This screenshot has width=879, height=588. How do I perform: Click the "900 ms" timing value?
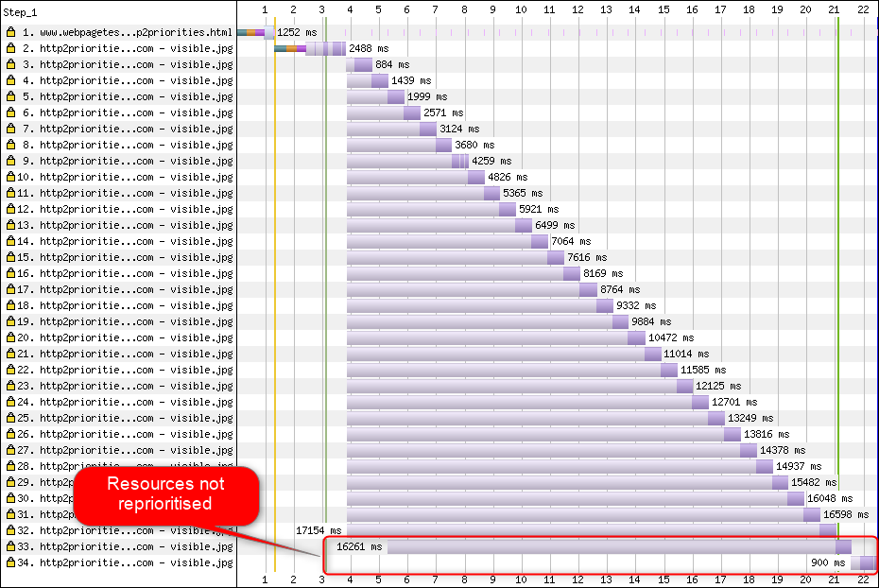[x=828, y=562]
